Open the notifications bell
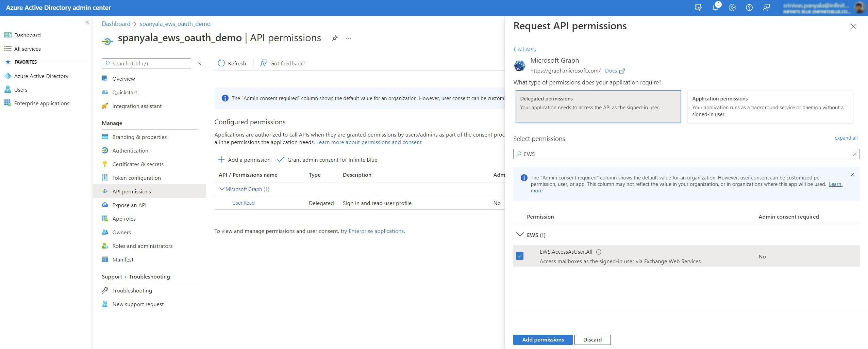The height and width of the screenshot is (349, 868). [x=715, y=7]
